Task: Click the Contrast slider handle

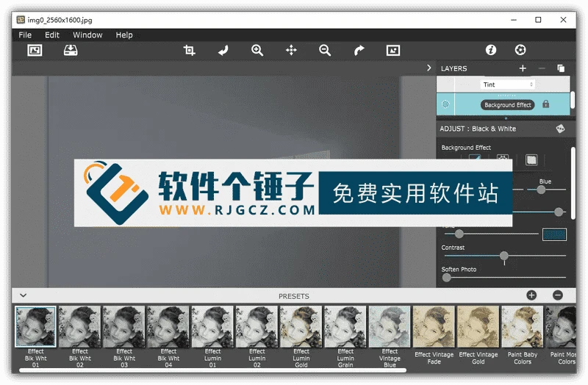Action: coord(504,256)
